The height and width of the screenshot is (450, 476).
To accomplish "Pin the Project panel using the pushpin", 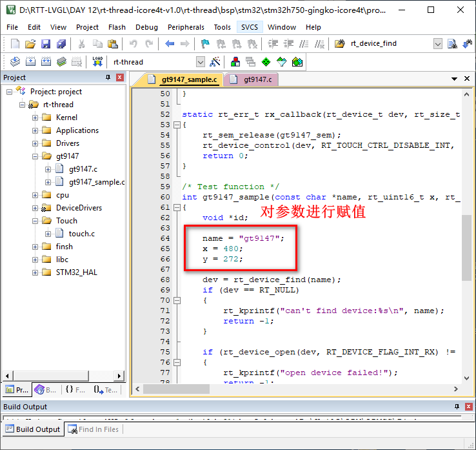I will [108, 77].
